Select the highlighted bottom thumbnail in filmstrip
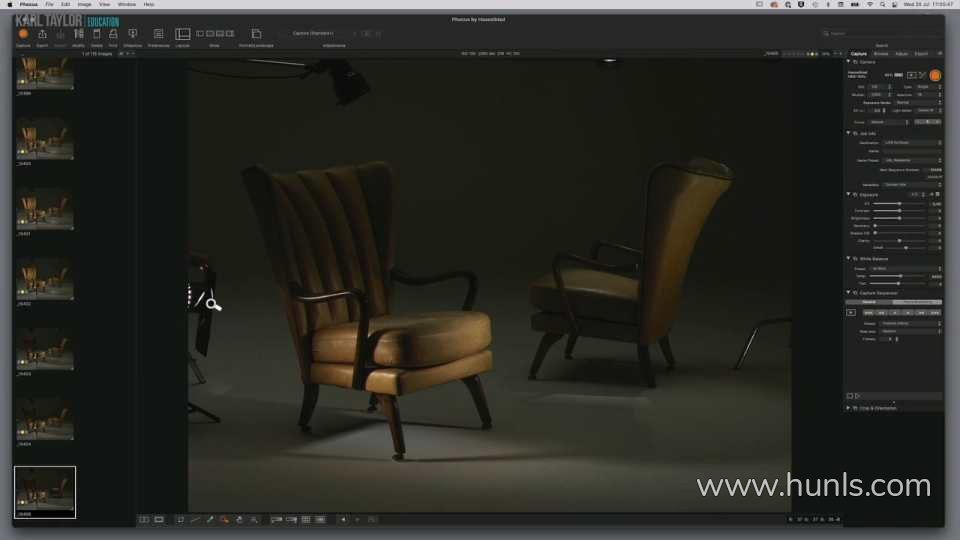 (x=45, y=492)
